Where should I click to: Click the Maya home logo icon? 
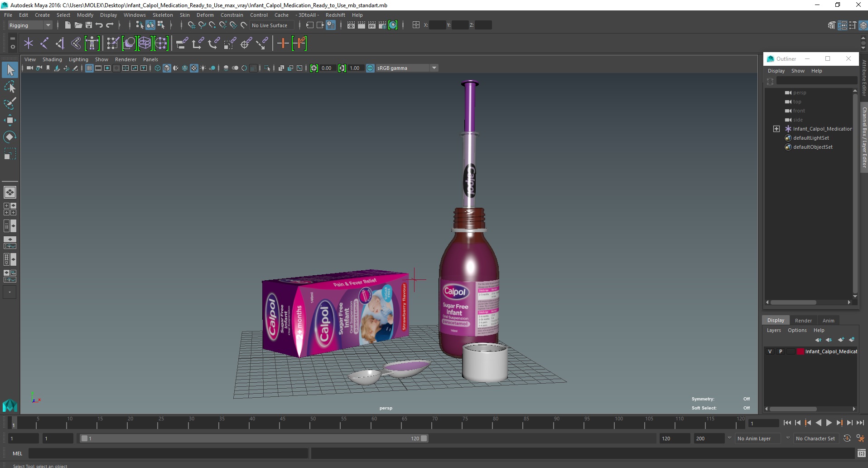tap(10, 405)
